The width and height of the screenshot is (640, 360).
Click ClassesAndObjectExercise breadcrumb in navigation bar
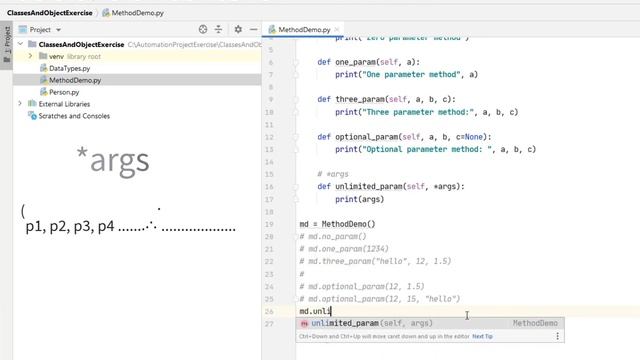click(50, 13)
